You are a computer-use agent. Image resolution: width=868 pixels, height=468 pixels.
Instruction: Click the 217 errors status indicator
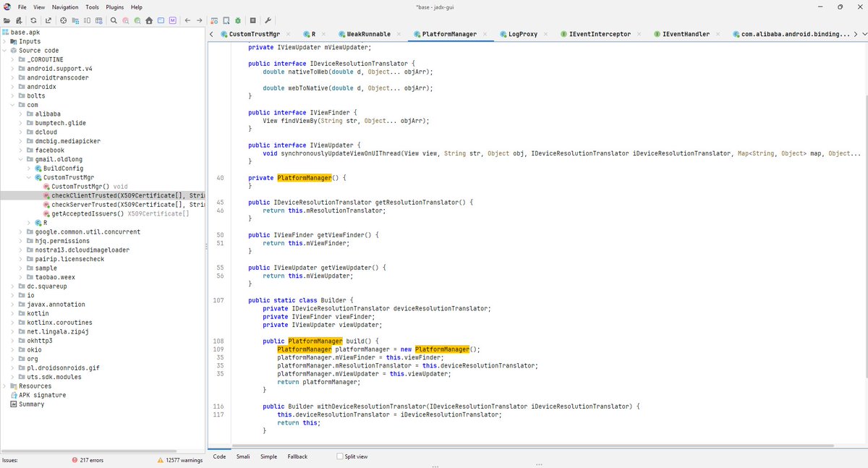(88, 460)
